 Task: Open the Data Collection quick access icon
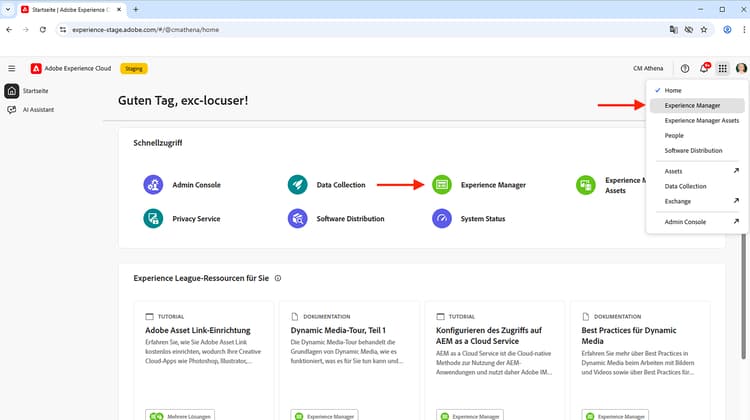(298, 185)
